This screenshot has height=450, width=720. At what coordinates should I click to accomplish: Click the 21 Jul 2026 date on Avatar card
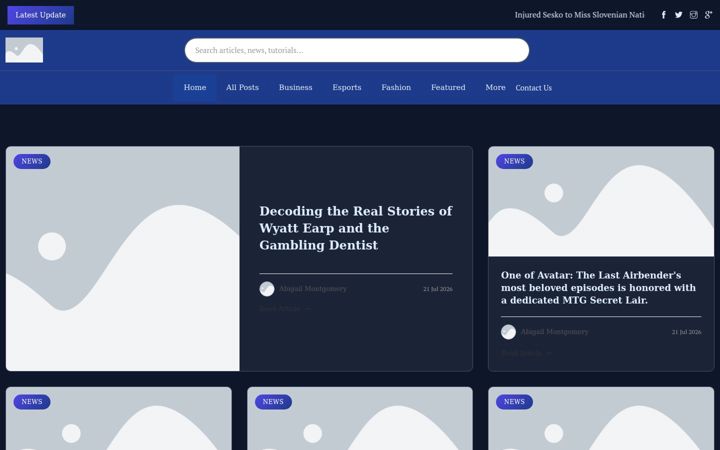point(686,332)
